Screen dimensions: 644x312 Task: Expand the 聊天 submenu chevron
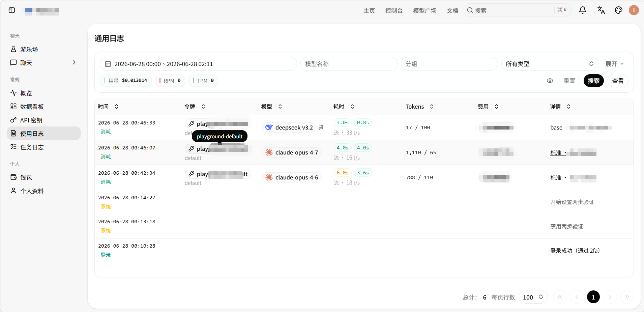point(74,62)
